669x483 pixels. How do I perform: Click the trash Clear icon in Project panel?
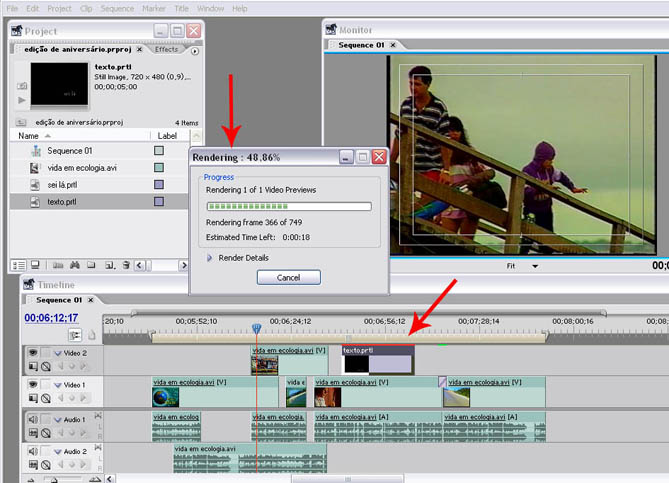(125, 265)
